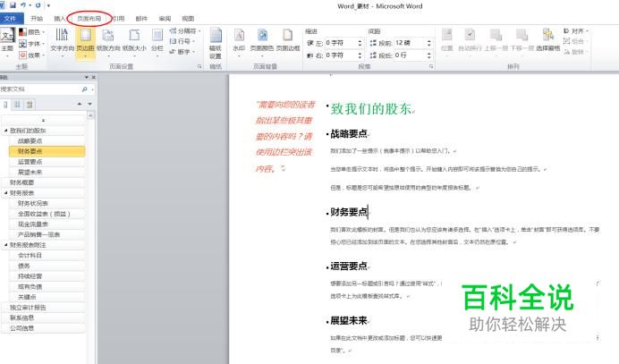Open the theme 效果 (Effects) dropdown
The height and width of the screenshot is (364, 619).
(32, 55)
